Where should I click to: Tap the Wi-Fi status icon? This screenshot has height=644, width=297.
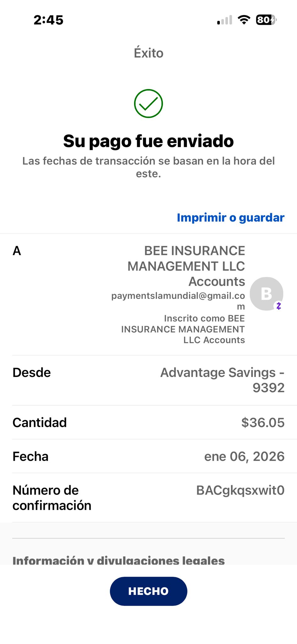click(x=244, y=20)
